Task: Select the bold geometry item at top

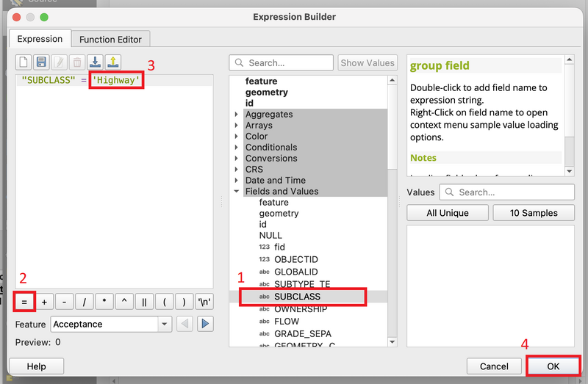Action: coord(267,93)
